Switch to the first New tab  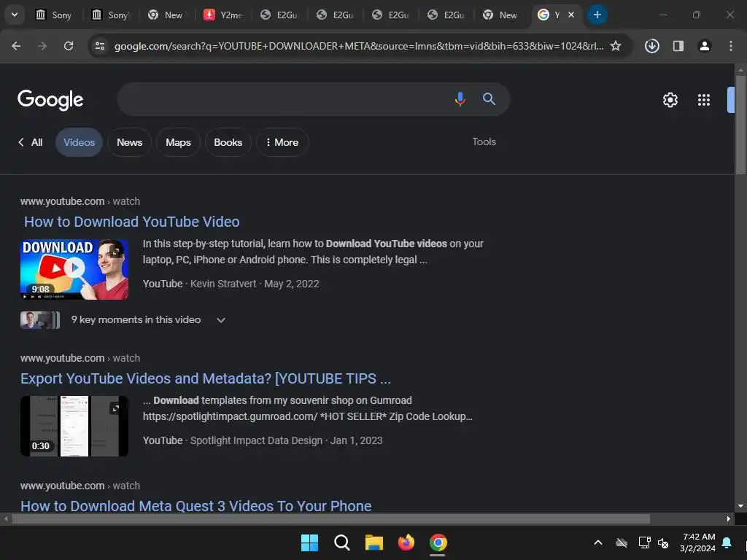167,15
